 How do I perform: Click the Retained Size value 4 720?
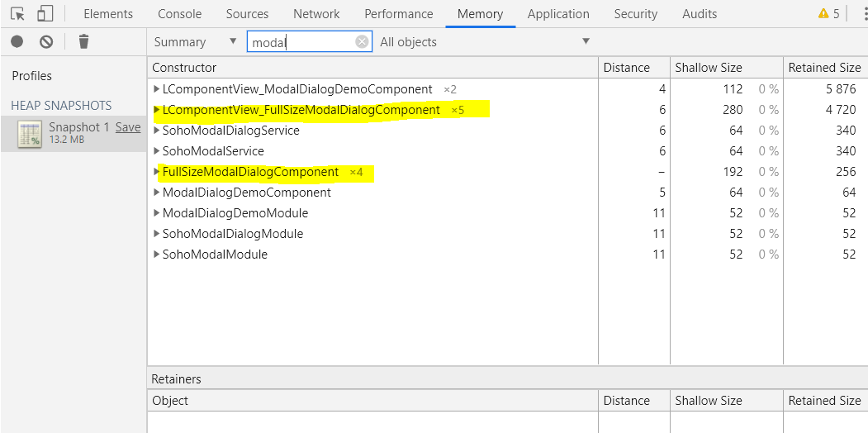[841, 110]
